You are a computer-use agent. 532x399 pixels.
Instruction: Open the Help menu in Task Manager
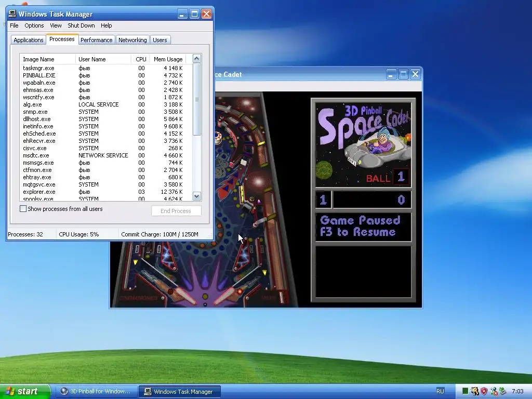(106, 25)
